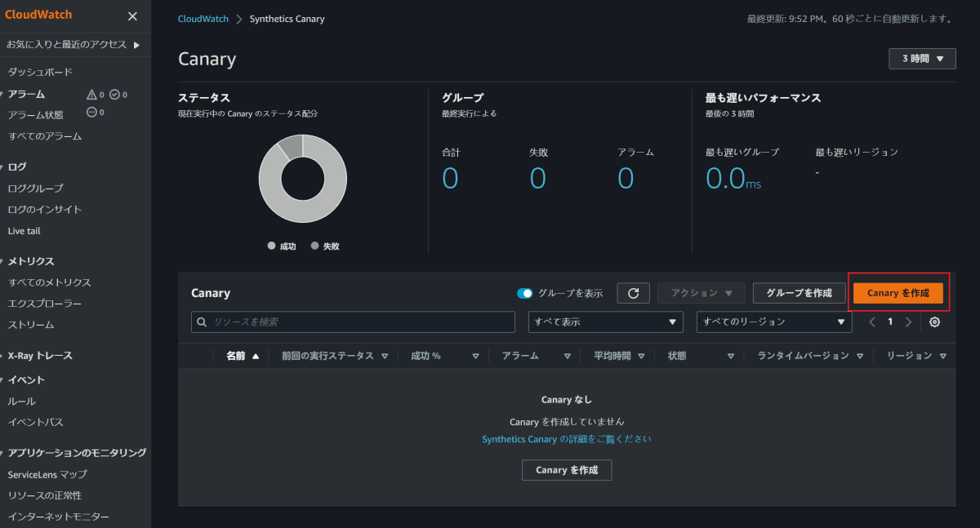Image resolution: width=980 pixels, height=528 pixels.
Task: Sort by 成功 % column
Action: tap(444, 356)
